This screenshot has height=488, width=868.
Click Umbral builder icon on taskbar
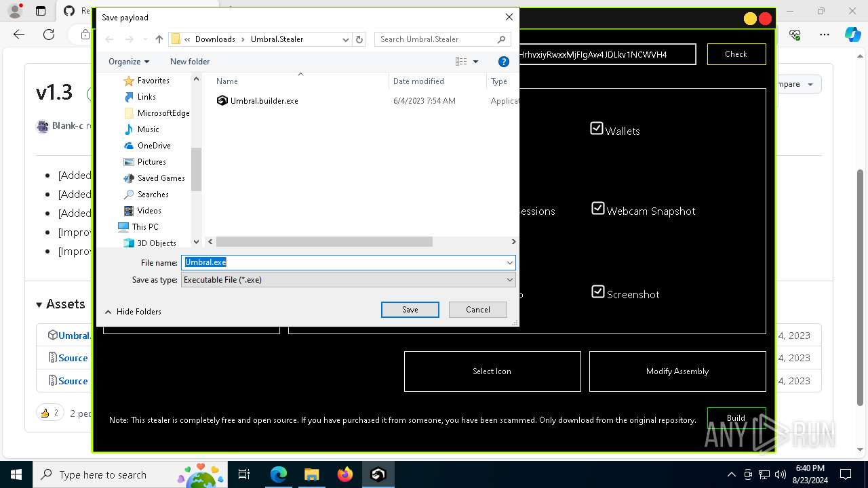tap(378, 474)
